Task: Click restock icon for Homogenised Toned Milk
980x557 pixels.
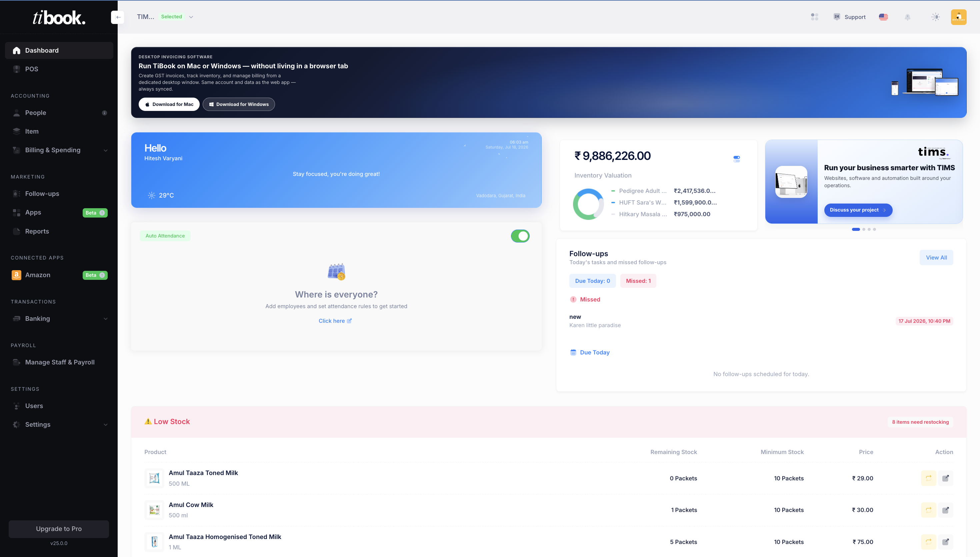Action: tap(928, 542)
